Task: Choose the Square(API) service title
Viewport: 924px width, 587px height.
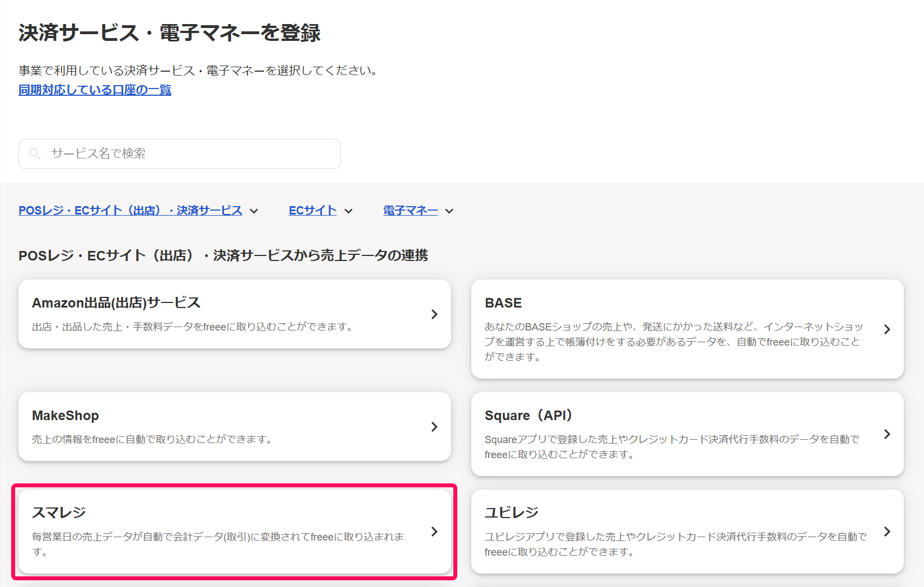Action: tap(528, 416)
